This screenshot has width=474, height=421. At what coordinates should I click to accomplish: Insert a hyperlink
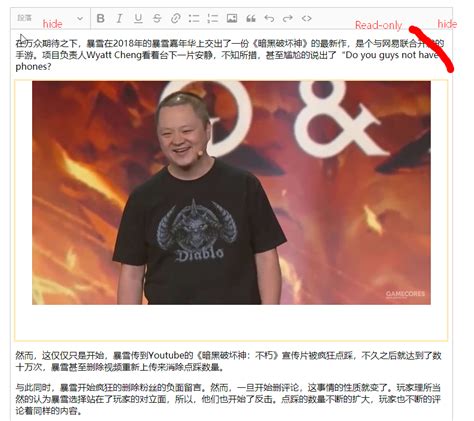tap(175, 18)
